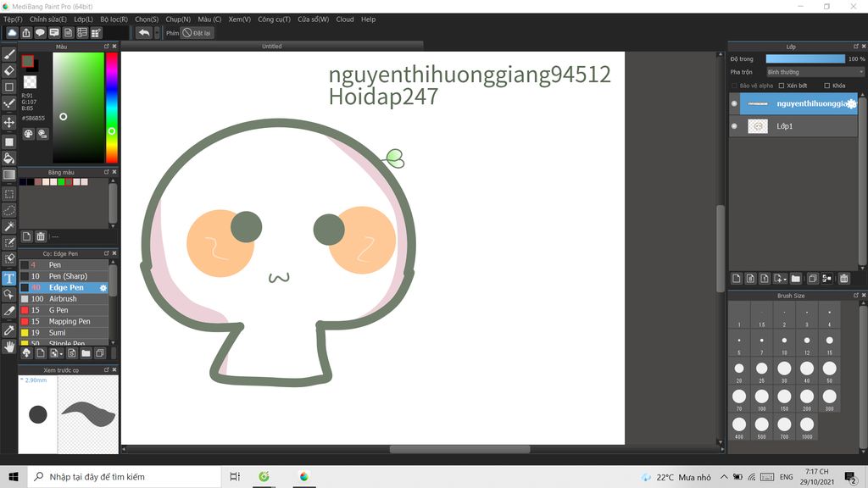Toggle the Xén bớt clipping checkbox

click(x=781, y=86)
